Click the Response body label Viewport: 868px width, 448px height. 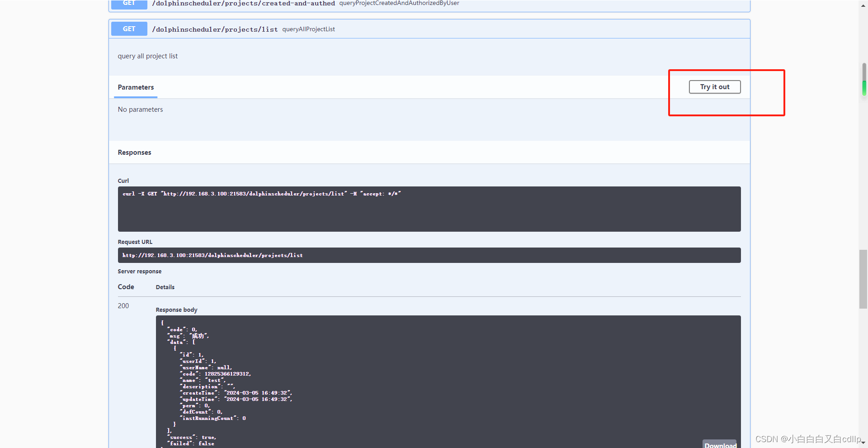click(x=176, y=310)
